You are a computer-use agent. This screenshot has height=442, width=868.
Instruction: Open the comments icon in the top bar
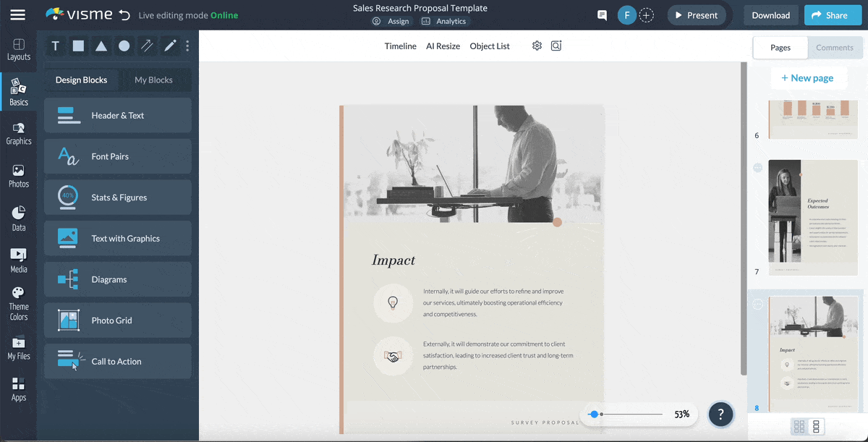pos(602,14)
